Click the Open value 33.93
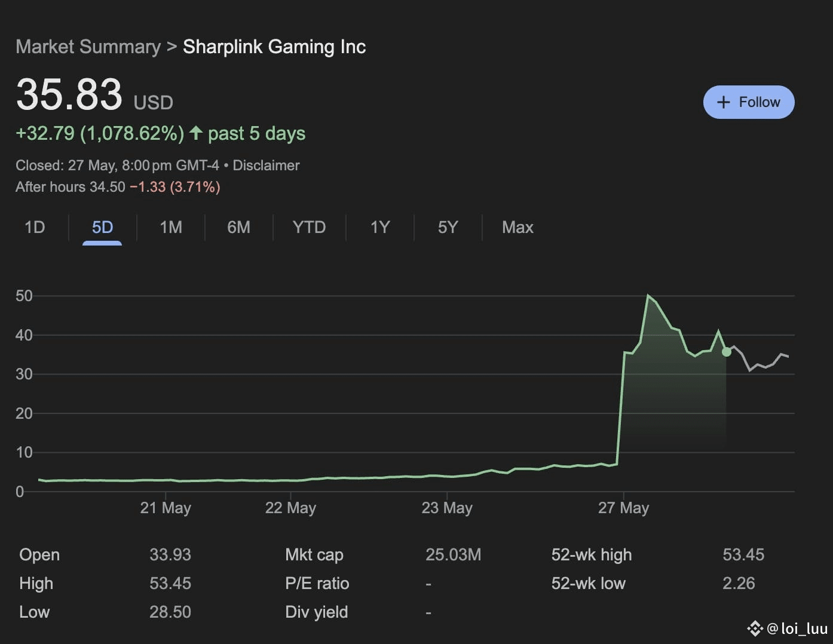 [170, 554]
